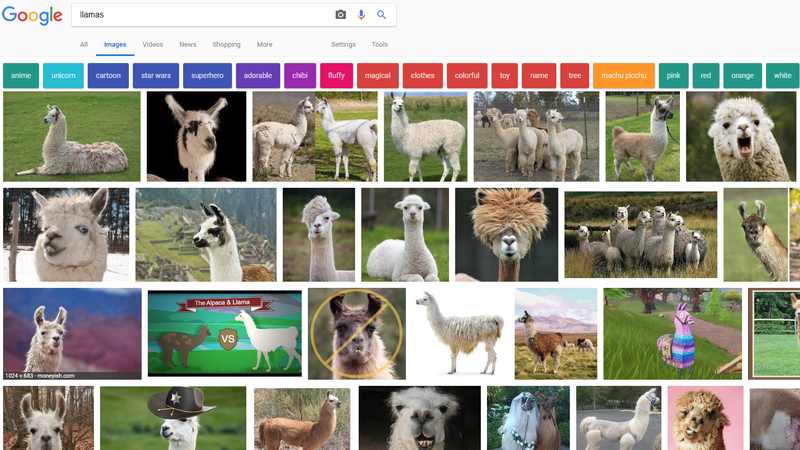Screen dimensions: 800x450
Task: Open the Shopping tab
Action: (x=227, y=44)
